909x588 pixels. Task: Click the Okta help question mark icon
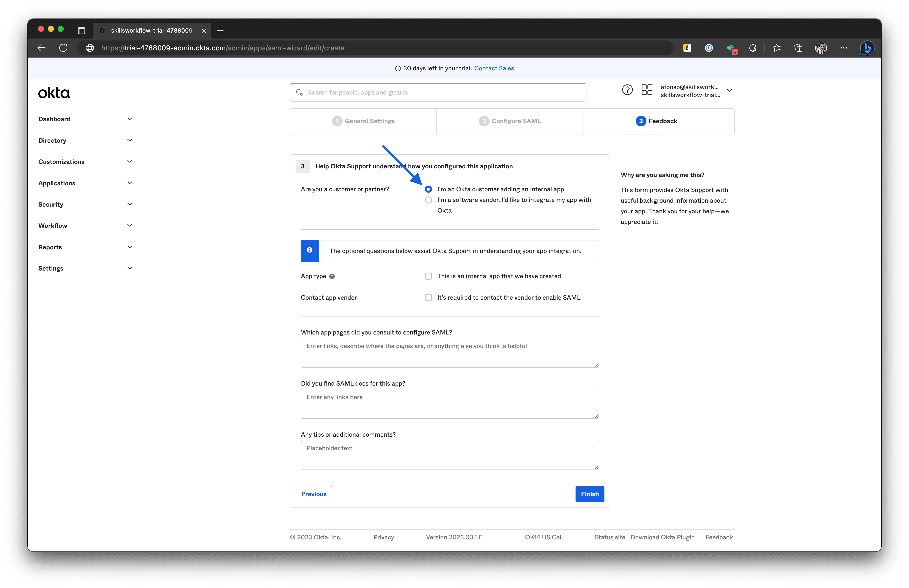pos(627,90)
